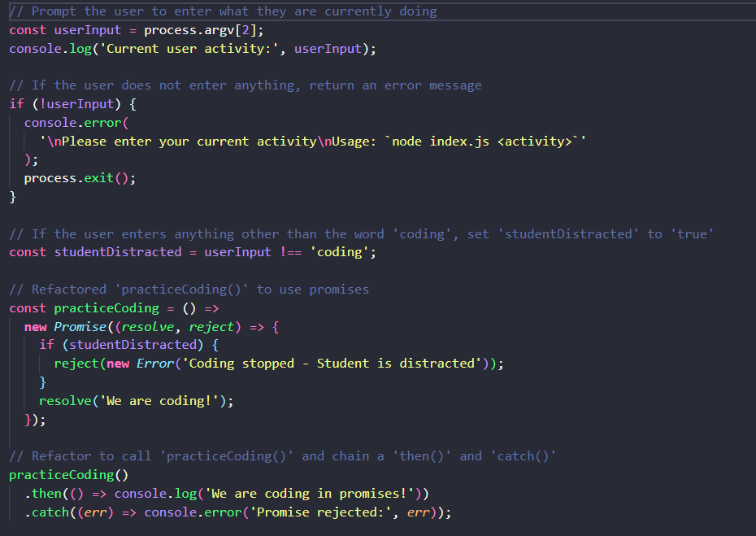
Task: Click the comment "Refactored 'practiceCoding()' to use promises"
Action: click(x=189, y=290)
